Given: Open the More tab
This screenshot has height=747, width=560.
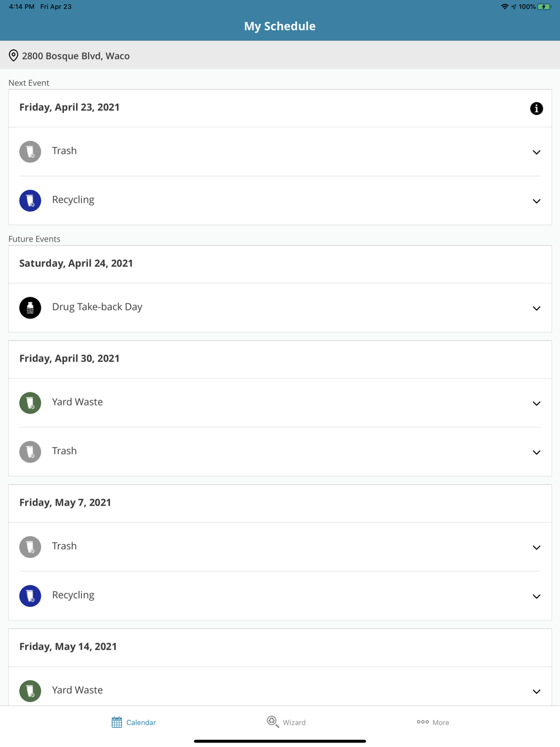Looking at the screenshot, I should click(x=433, y=722).
